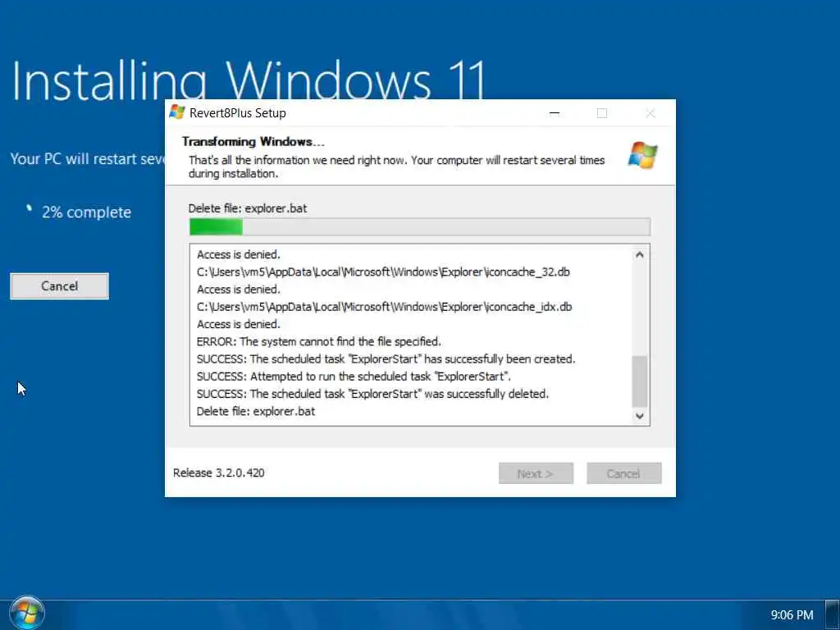Minimize the Revert8Plus Setup window
The image size is (840, 630).
point(555,113)
